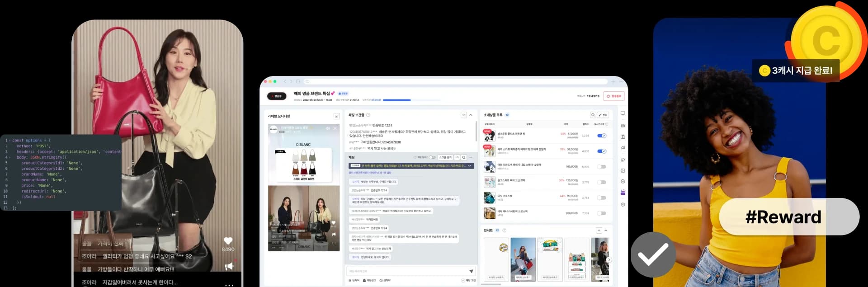Viewport: 868px width, 287px height.
Task: Toggle live intro for the 36,000 won product
Action: pyautogui.click(x=602, y=151)
